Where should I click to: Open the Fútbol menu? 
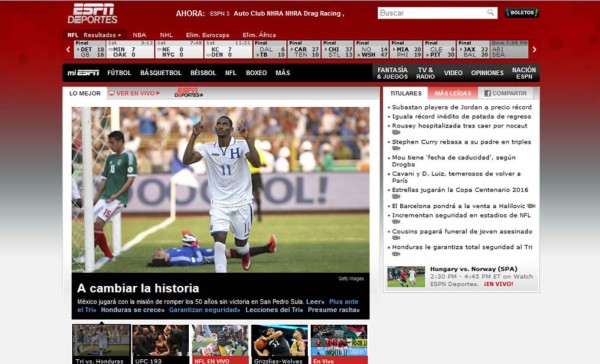pyautogui.click(x=119, y=73)
